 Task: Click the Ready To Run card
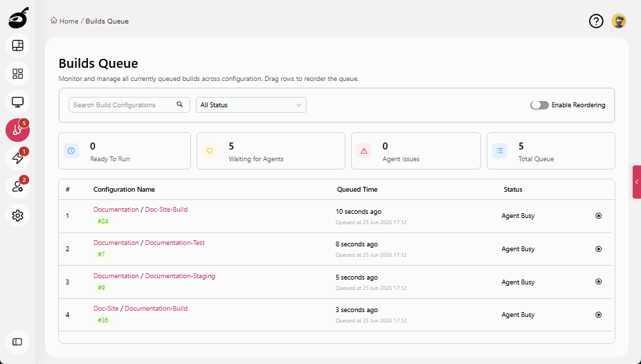click(125, 151)
